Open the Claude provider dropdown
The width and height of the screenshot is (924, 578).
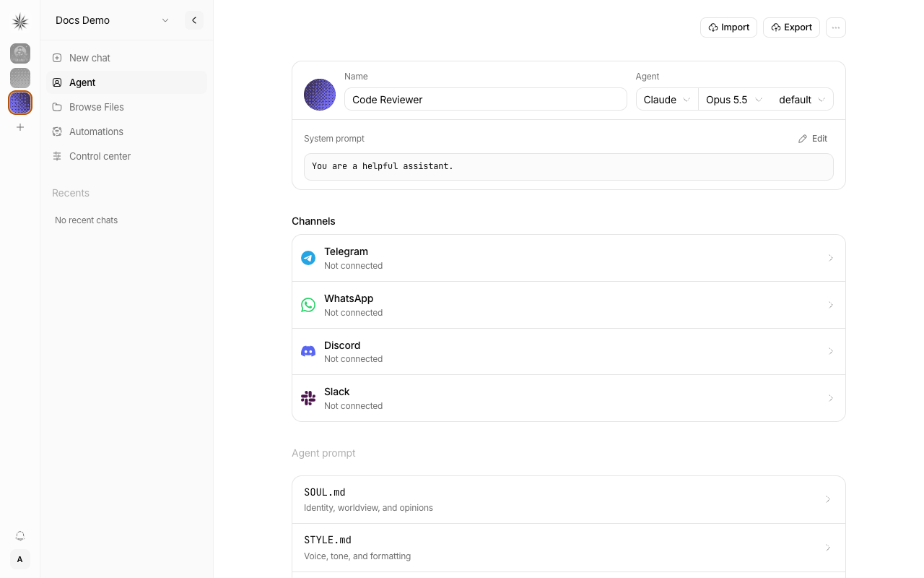[667, 100]
